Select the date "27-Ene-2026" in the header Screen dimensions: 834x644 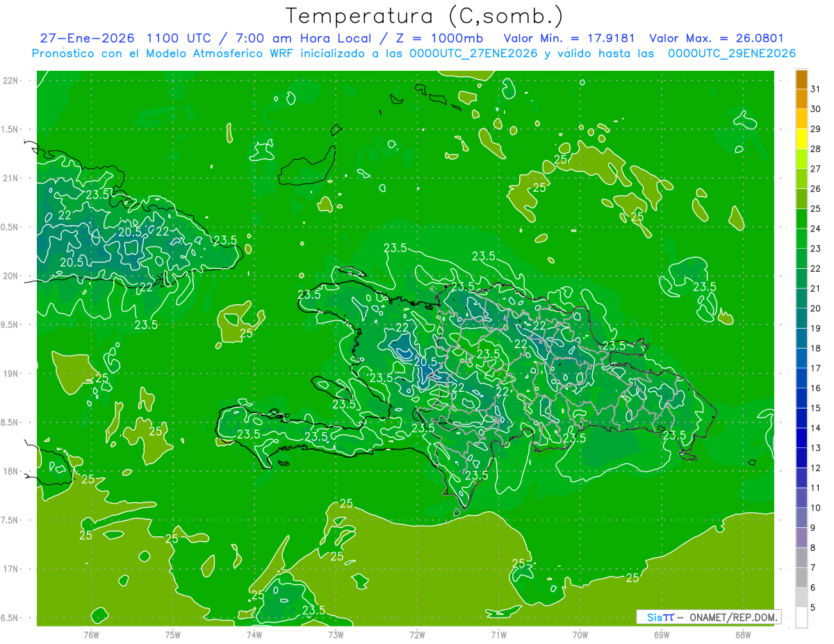tap(87, 39)
